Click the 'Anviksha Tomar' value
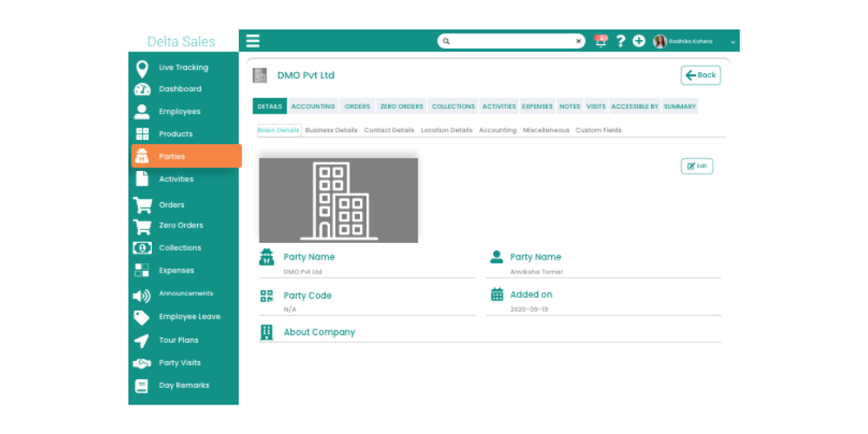868x434 pixels. click(x=536, y=272)
